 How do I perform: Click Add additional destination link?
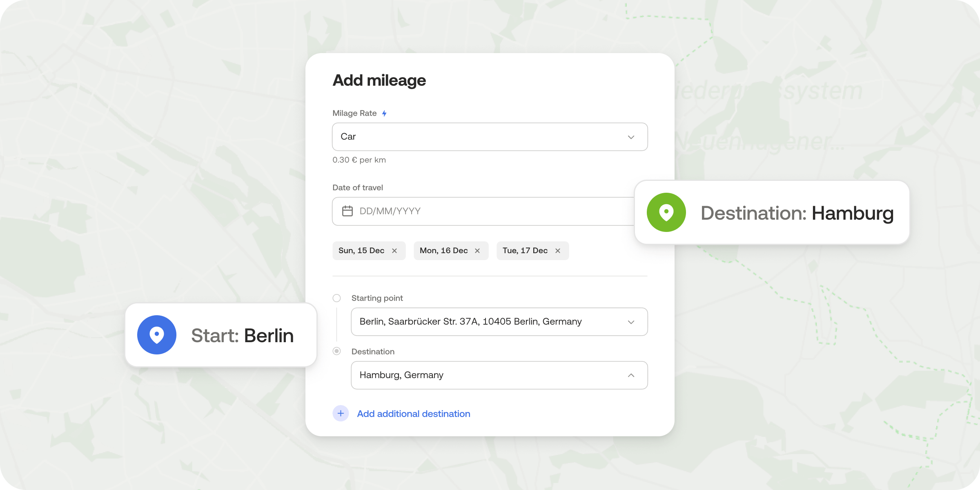(x=413, y=414)
